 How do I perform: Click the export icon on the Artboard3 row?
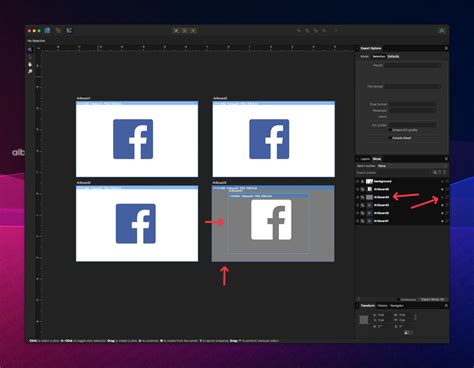coord(447,205)
